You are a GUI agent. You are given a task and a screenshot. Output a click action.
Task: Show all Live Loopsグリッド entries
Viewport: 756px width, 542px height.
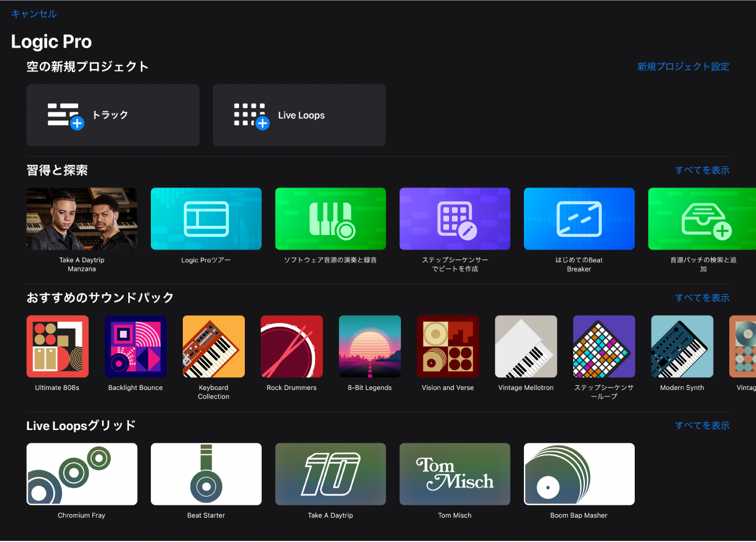[703, 425]
